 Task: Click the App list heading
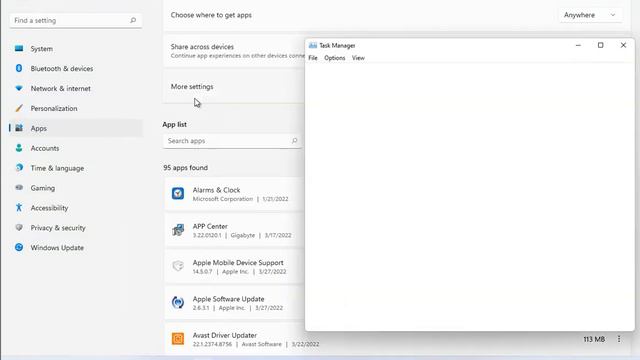175,124
